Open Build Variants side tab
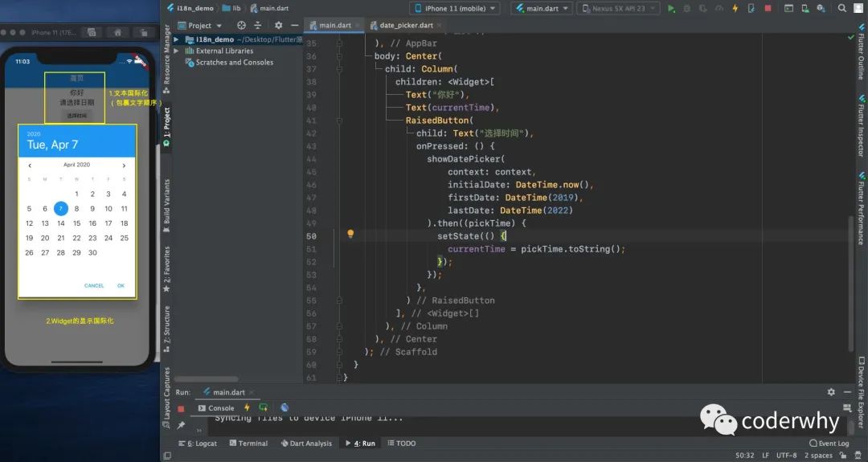This screenshot has height=462, width=868. click(166, 205)
